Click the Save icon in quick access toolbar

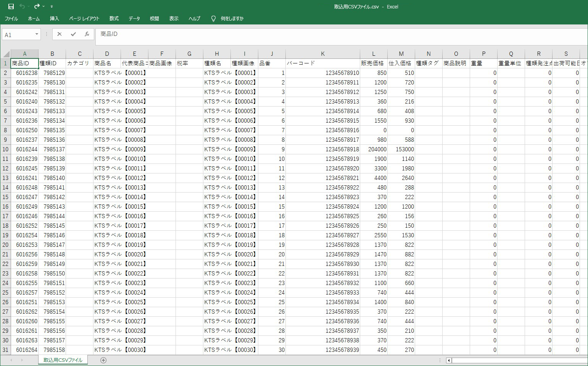(11, 6)
